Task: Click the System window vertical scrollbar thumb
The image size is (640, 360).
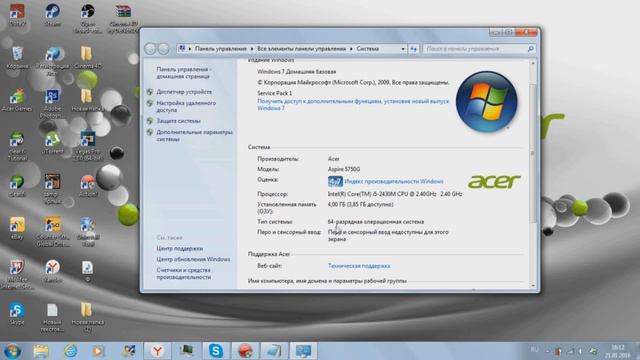Action: click(x=533, y=153)
